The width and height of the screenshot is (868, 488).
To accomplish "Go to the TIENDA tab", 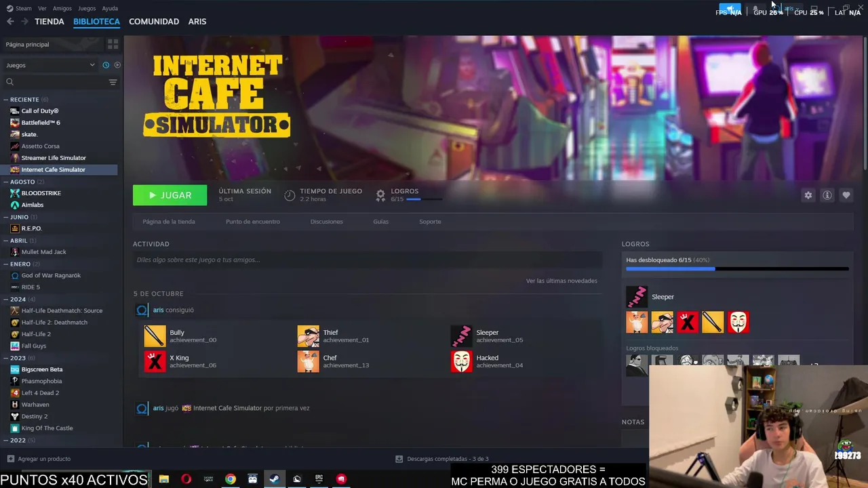I will pyautogui.click(x=50, y=22).
